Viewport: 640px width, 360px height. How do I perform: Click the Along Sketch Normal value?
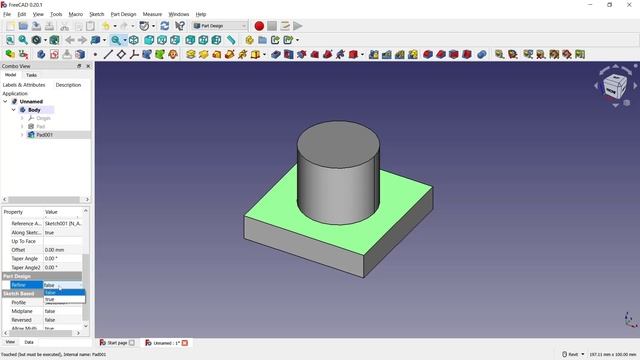63,233
